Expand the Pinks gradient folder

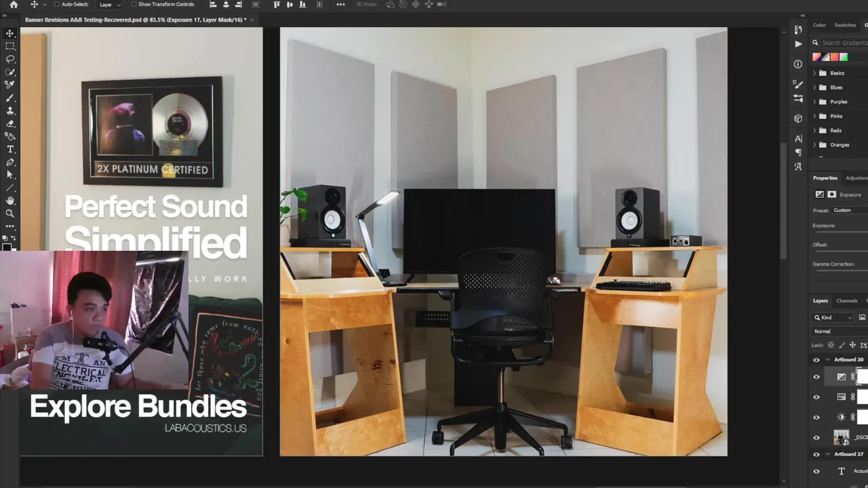point(814,116)
